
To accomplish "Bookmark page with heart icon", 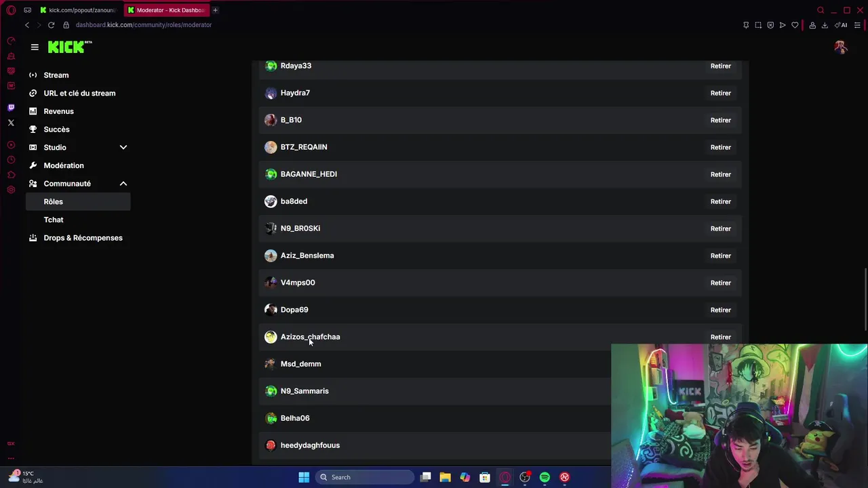I will tap(795, 25).
